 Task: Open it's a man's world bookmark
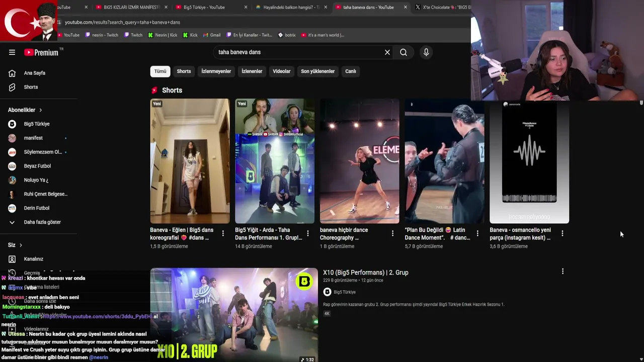pyautogui.click(x=323, y=35)
